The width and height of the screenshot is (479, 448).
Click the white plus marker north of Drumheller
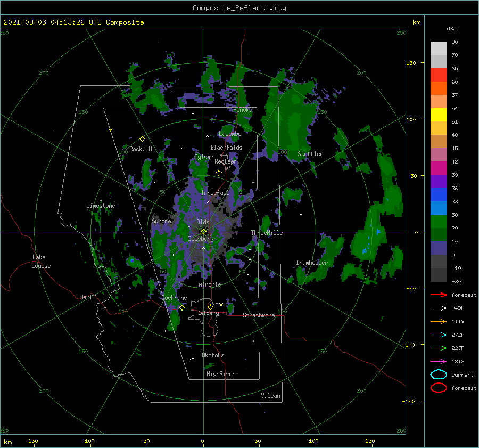click(x=301, y=214)
